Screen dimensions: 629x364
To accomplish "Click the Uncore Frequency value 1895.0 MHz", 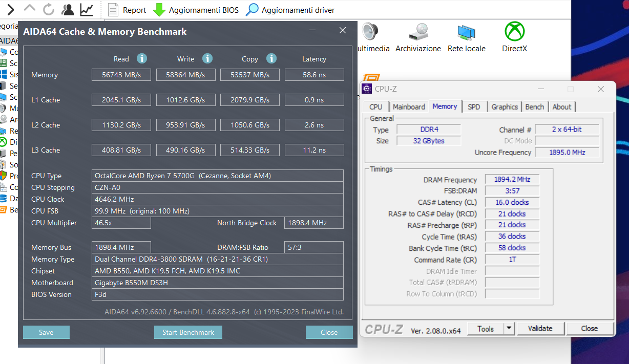I will [567, 152].
